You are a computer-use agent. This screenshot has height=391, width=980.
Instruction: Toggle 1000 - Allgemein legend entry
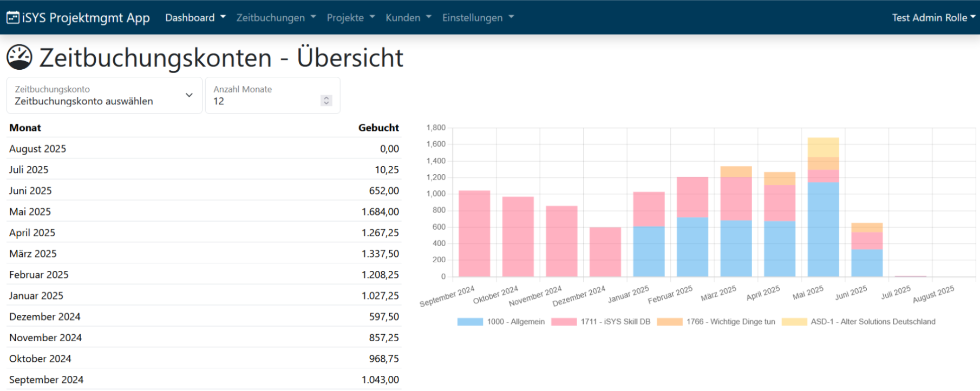point(501,322)
